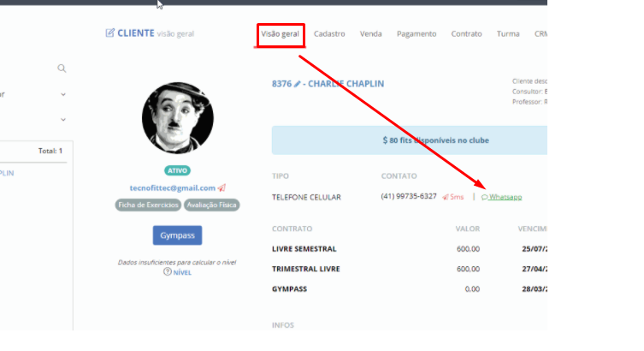The height and width of the screenshot is (351, 644).
Task: Open the Turma tab
Action: [508, 33]
